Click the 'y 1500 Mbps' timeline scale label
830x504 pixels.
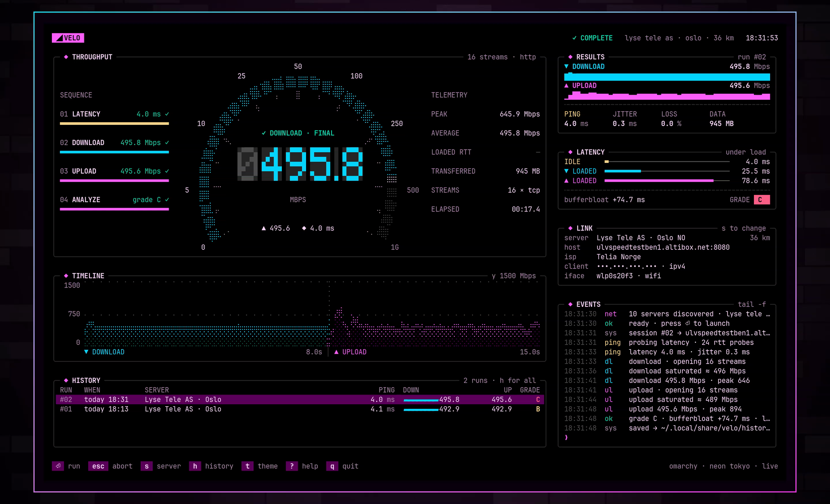coord(514,276)
